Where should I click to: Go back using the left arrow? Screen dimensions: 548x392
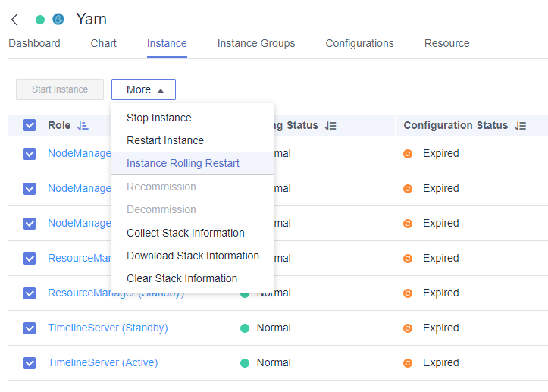14,20
